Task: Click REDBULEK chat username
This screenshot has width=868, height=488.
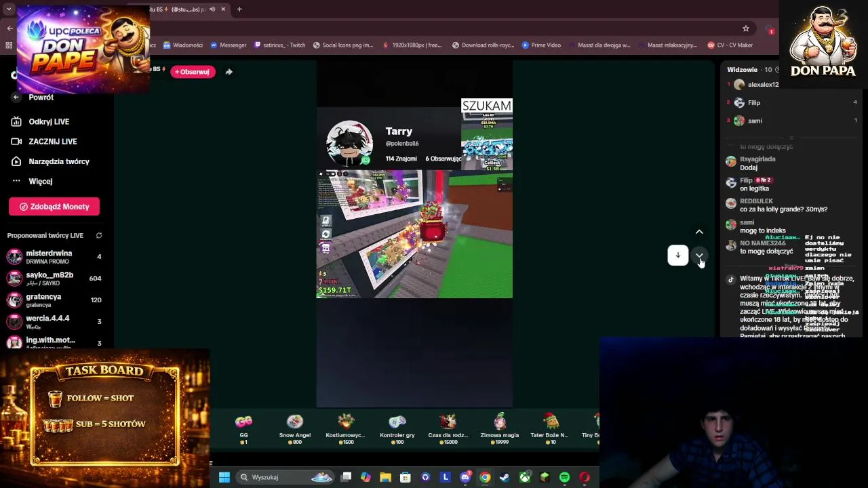Action: (756, 201)
